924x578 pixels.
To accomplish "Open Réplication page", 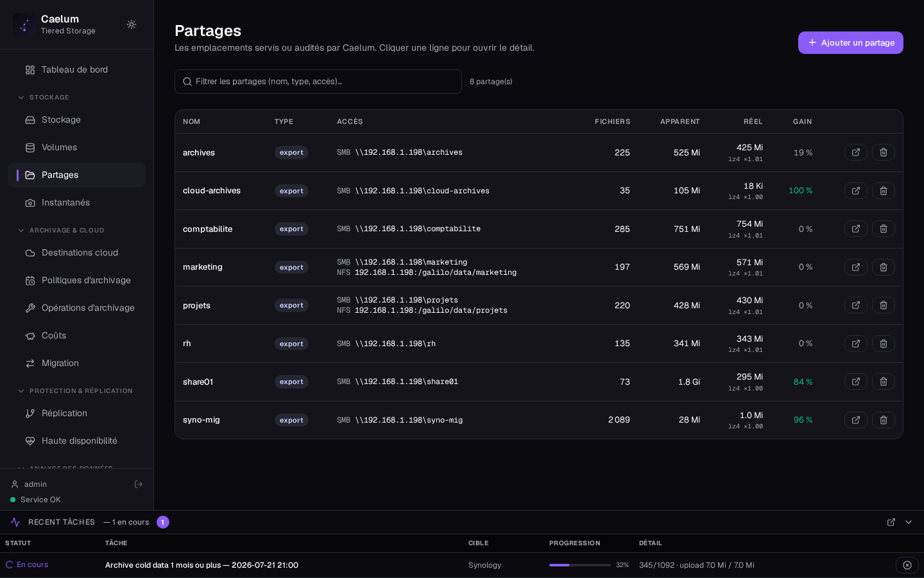I will [76, 413].
